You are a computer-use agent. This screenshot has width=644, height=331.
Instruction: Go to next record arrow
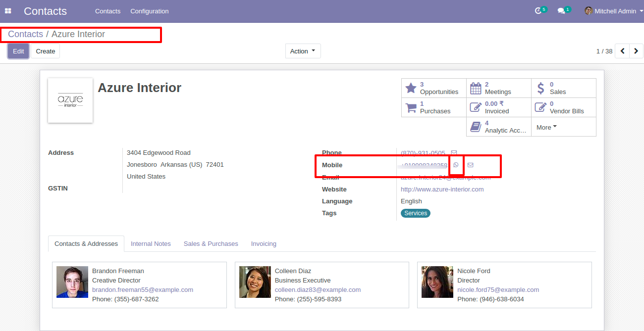click(636, 51)
